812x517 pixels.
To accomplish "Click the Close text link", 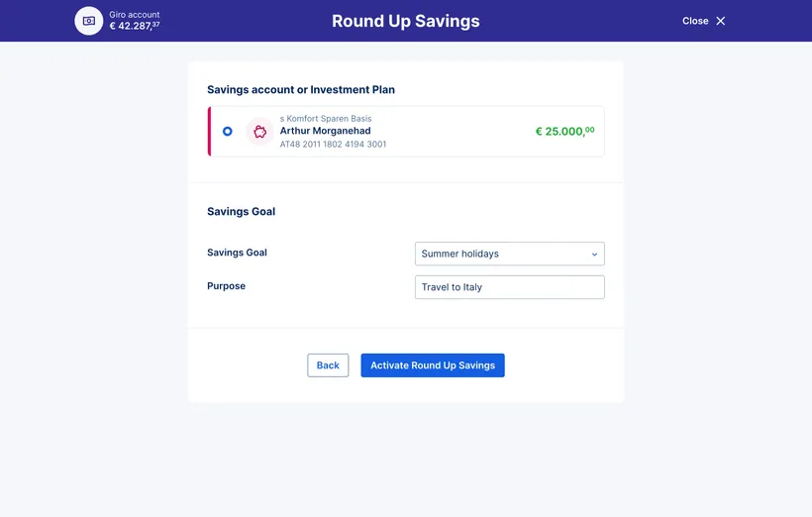I will pos(695,21).
